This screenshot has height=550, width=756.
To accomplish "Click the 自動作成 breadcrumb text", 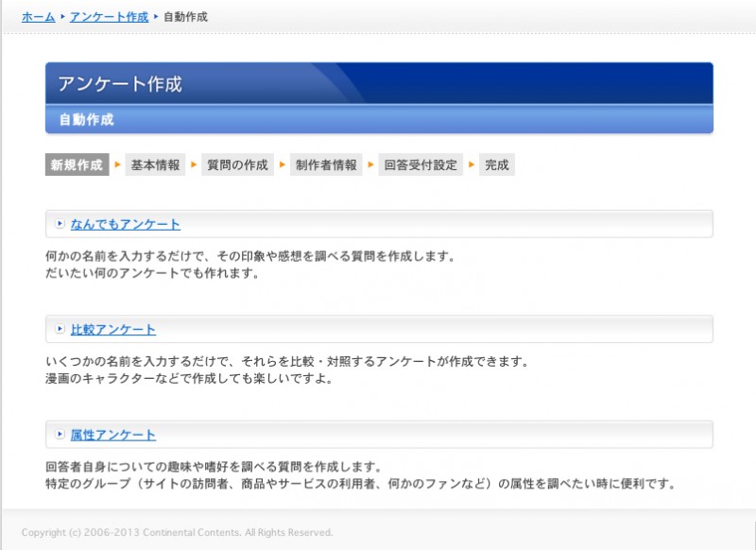I will pyautogui.click(x=185, y=17).
